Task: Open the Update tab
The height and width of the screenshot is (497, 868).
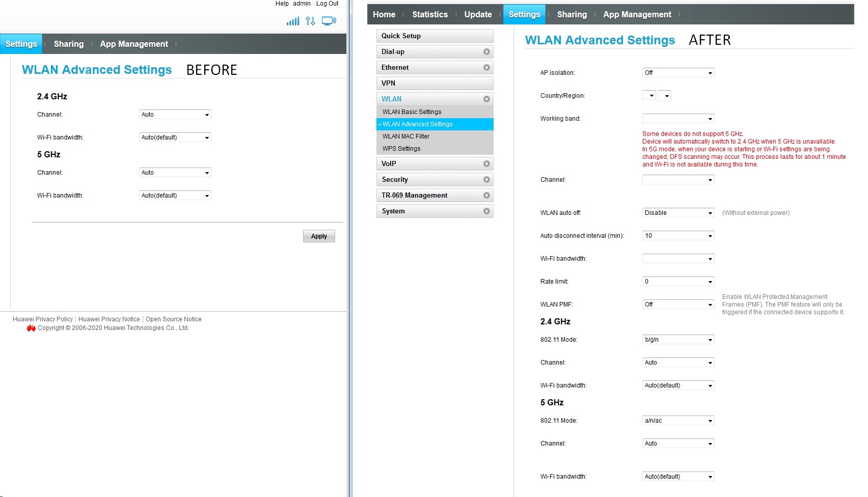Action: click(x=478, y=15)
